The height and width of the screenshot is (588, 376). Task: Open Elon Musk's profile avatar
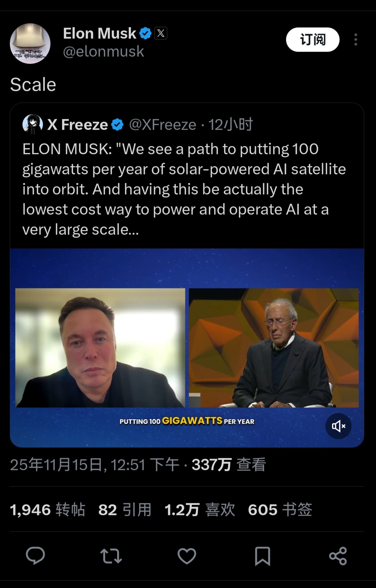tap(30, 43)
